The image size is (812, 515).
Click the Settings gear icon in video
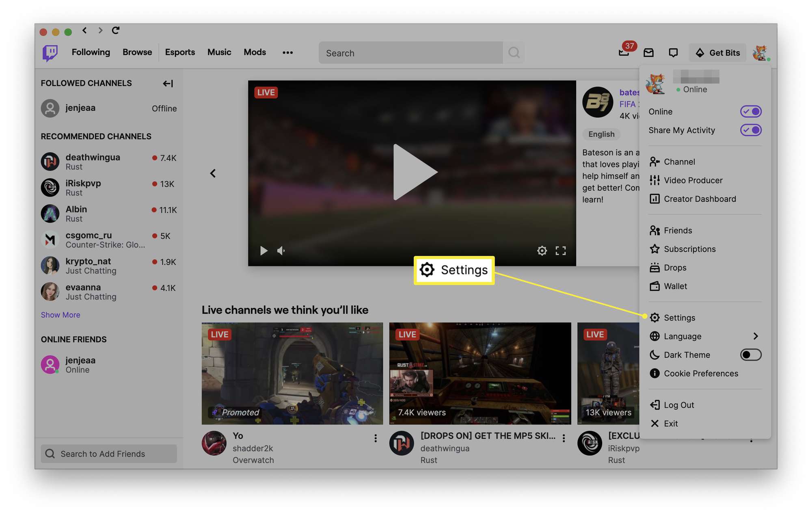(542, 251)
